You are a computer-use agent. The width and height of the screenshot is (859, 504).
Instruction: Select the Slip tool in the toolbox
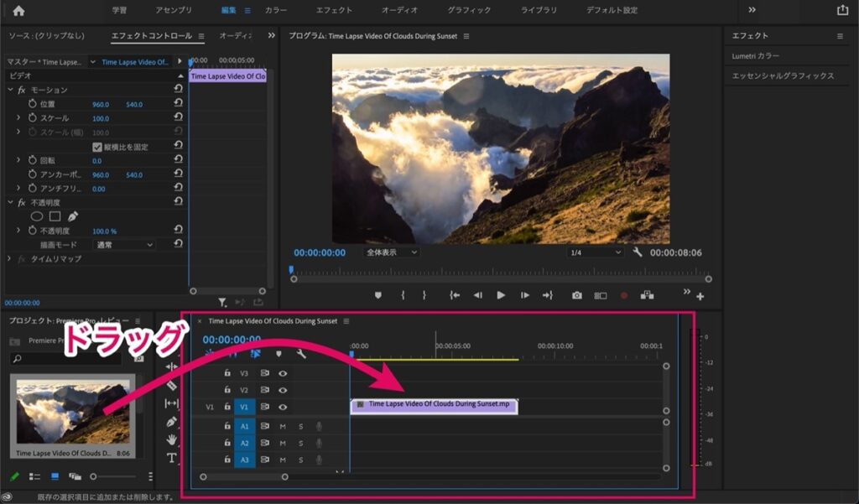171,403
